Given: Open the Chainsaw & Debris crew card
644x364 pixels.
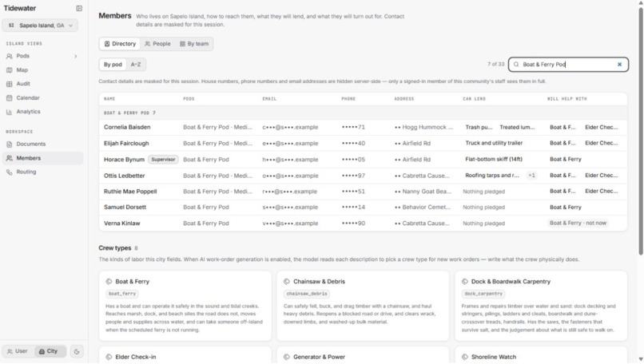Looking at the screenshot, I should (x=363, y=306).
